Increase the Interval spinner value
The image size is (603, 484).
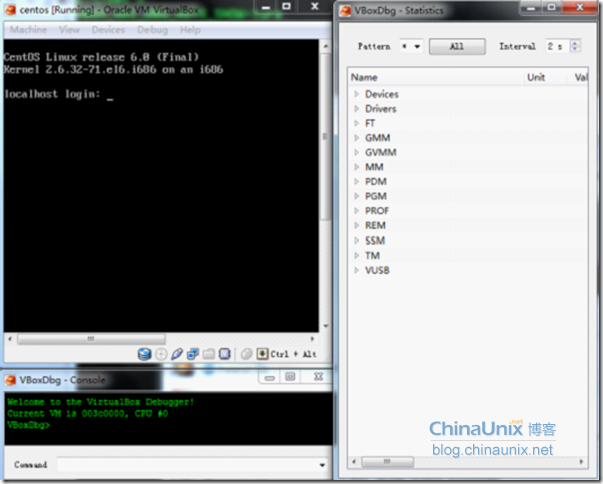(575, 43)
